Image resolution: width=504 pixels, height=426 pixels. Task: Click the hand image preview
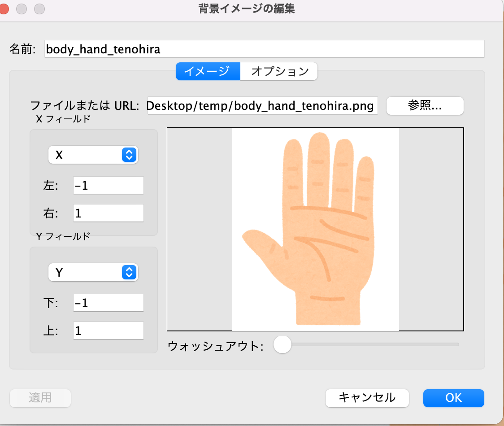(315, 229)
